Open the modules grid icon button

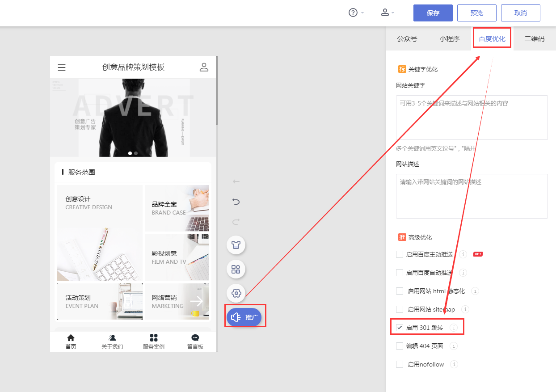coord(236,269)
